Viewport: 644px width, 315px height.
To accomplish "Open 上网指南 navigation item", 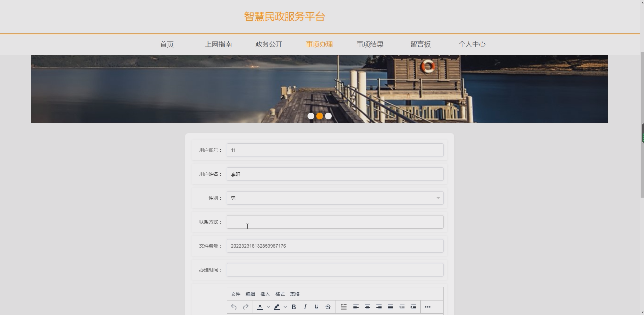I will pyautogui.click(x=218, y=44).
